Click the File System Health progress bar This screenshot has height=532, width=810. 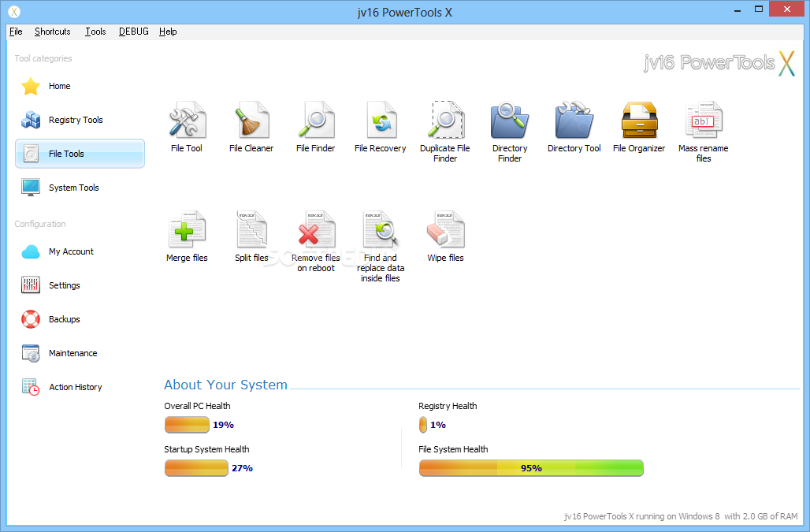531,467
